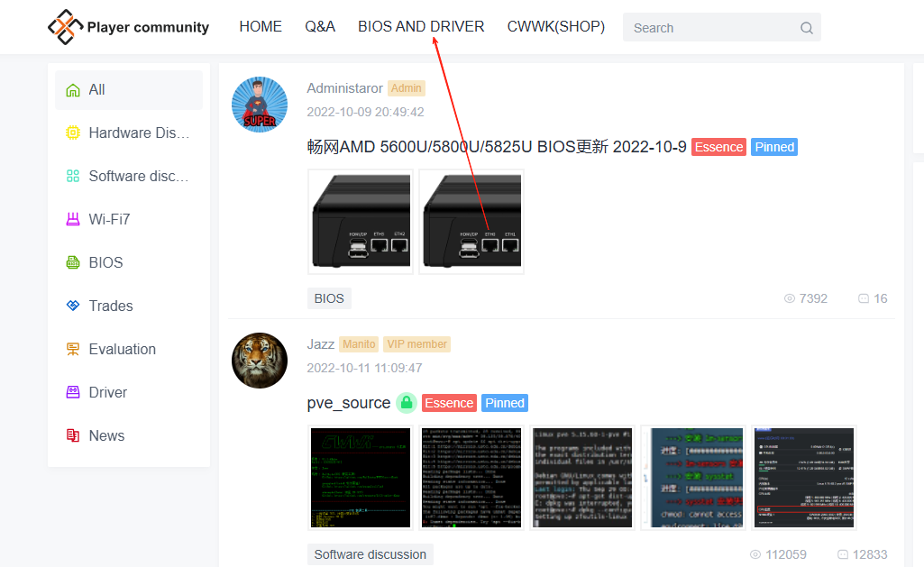Click the VIP member badge

(x=416, y=344)
